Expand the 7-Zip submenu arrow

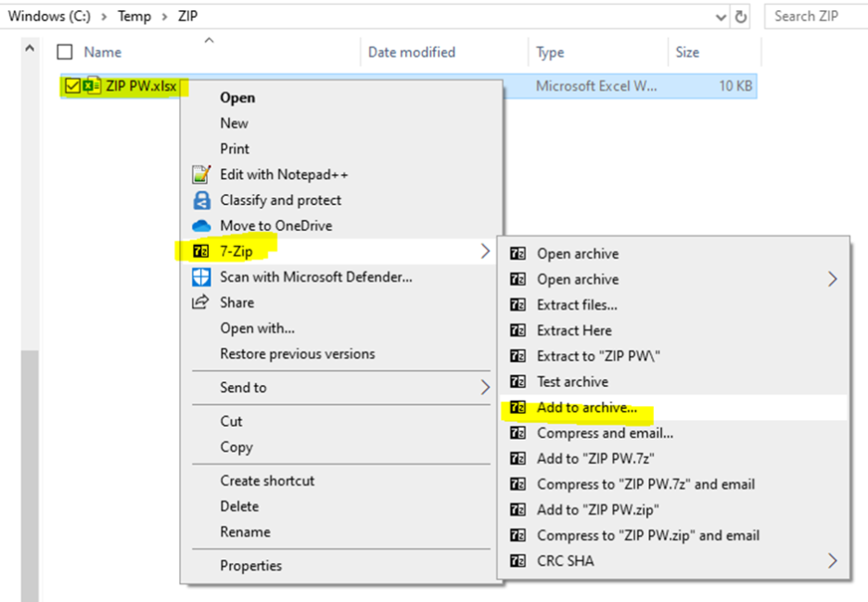tap(486, 250)
